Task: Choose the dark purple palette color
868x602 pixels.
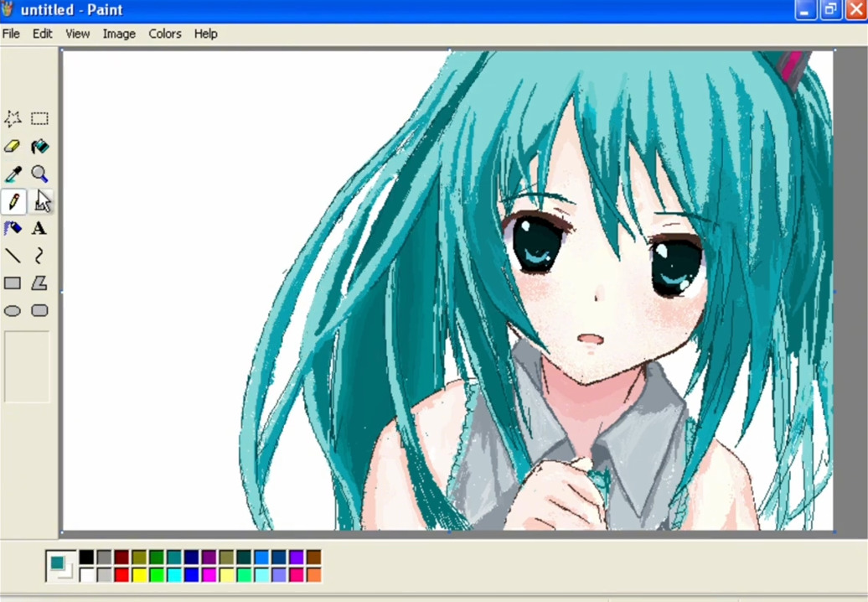Action: (209, 557)
